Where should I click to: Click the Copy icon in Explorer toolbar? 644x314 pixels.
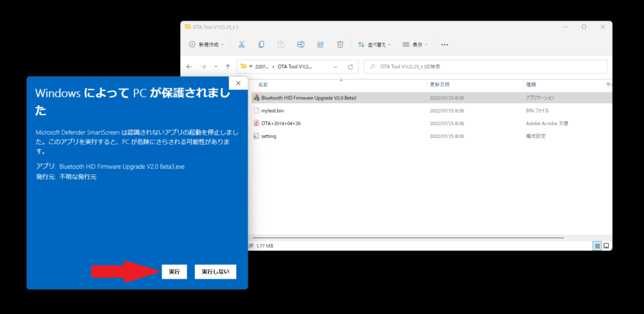pos(261,45)
